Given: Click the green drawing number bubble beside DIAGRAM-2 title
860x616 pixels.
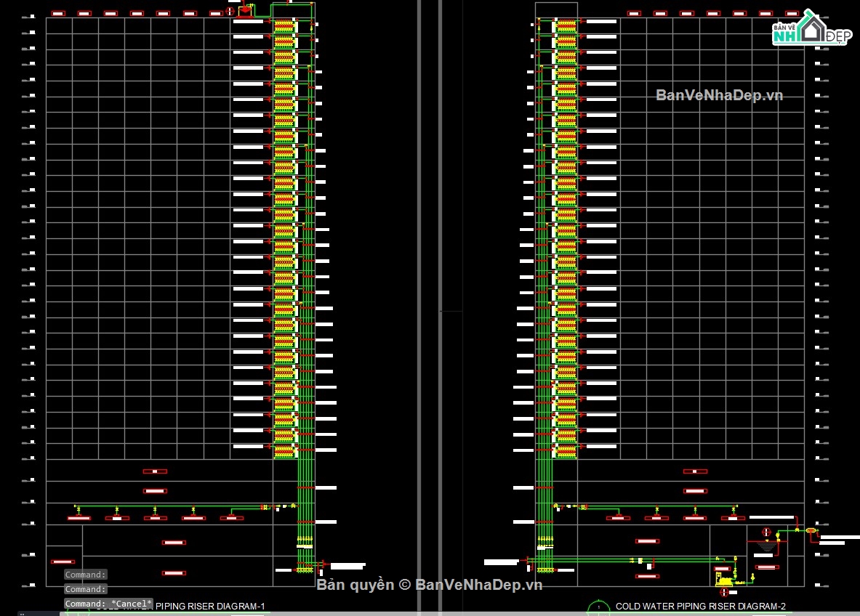Looking at the screenshot, I should [x=598, y=607].
